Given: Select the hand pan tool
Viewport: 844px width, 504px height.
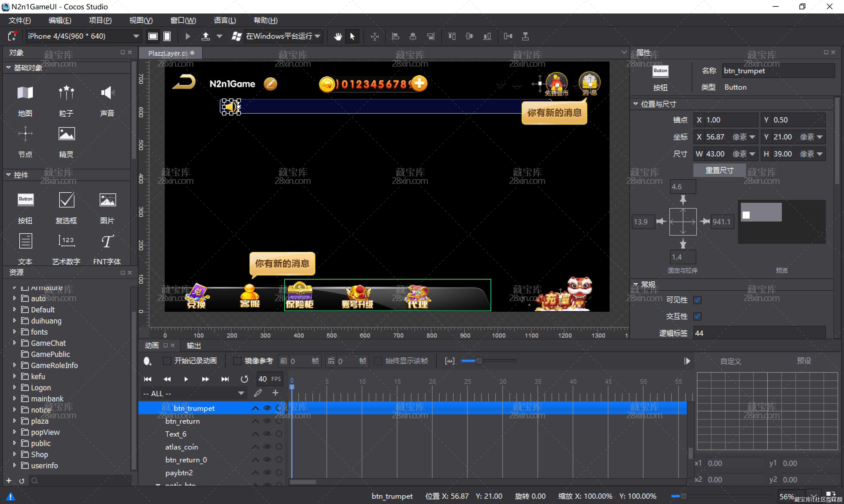Looking at the screenshot, I should 338,36.
